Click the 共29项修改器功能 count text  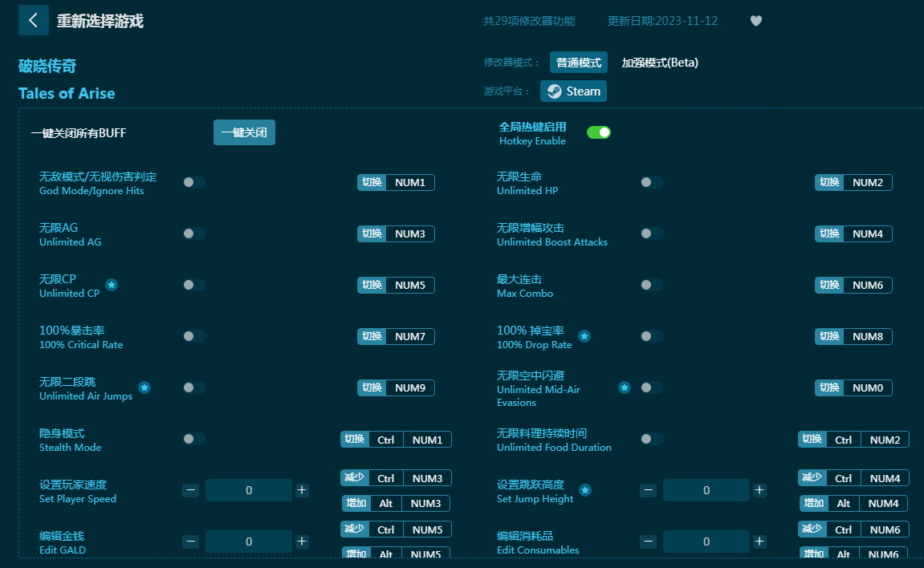pyautogui.click(x=529, y=21)
